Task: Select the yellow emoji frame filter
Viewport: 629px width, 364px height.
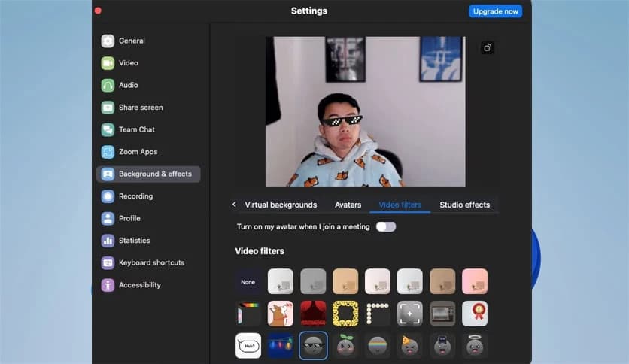Action: [x=345, y=314]
